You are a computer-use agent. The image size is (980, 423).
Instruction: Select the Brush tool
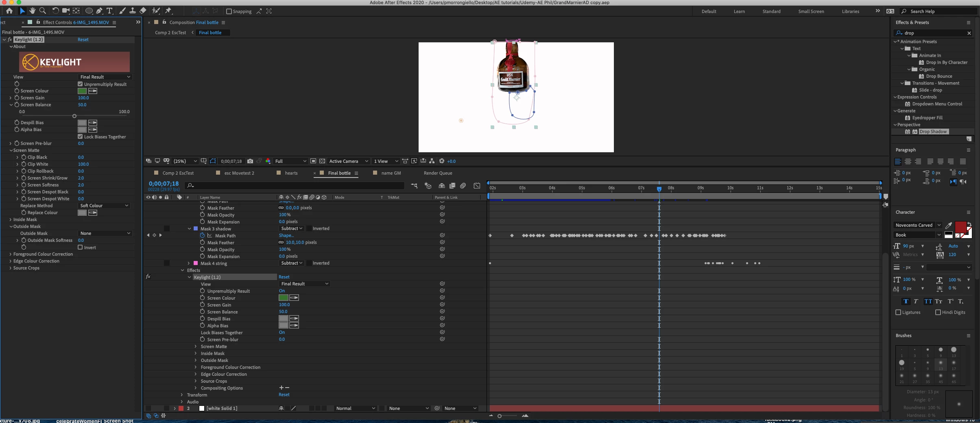coord(122,11)
